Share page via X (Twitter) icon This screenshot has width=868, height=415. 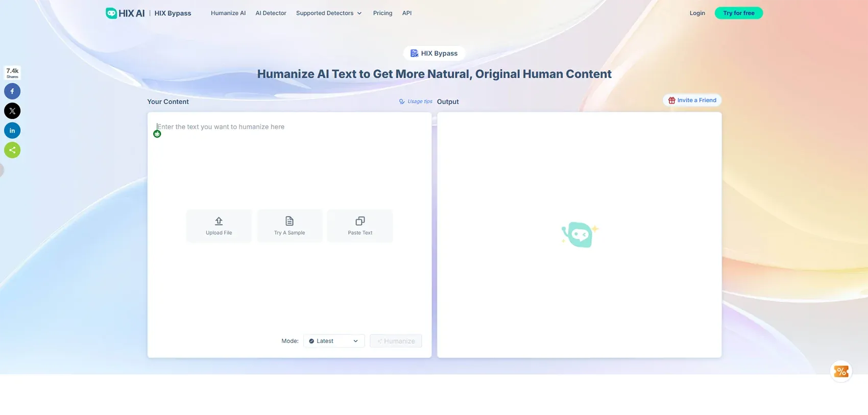(x=12, y=111)
